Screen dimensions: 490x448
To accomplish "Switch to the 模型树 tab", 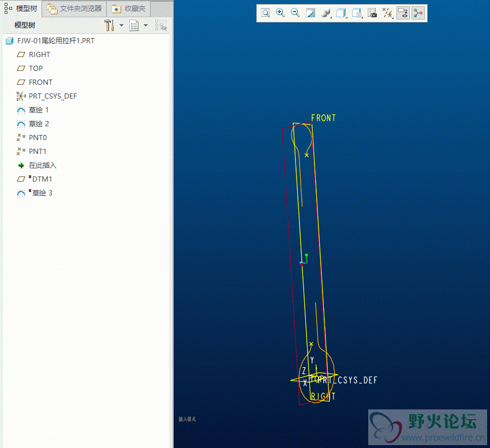I will [21, 9].
